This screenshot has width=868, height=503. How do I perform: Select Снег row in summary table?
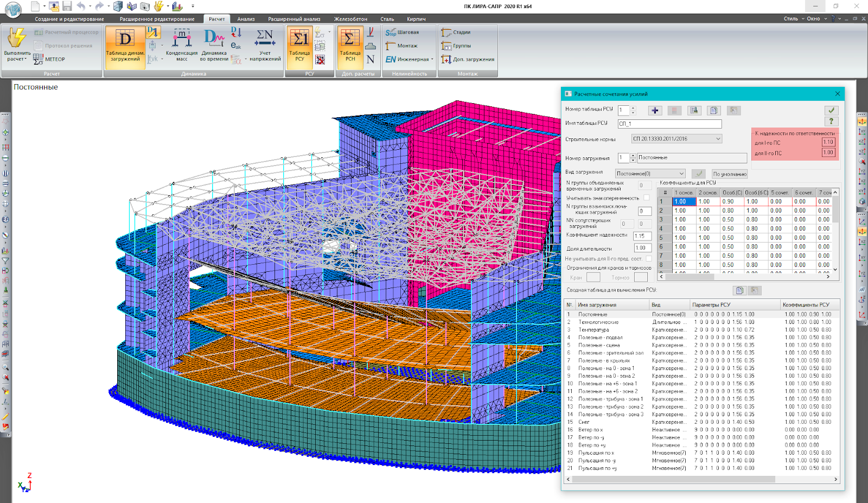tap(702, 422)
